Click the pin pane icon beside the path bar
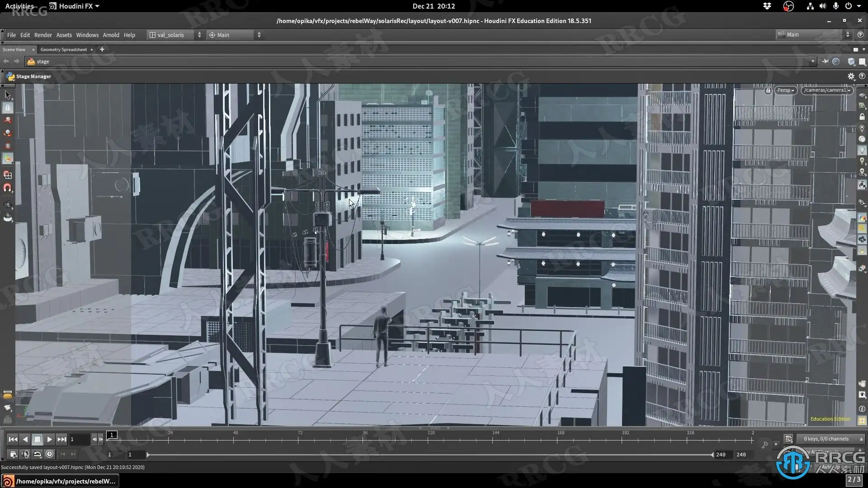The width and height of the screenshot is (868, 488). [x=826, y=61]
